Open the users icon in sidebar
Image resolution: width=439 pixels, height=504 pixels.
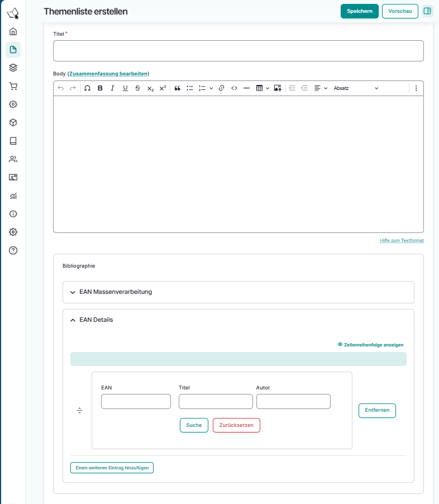pyautogui.click(x=13, y=159)
